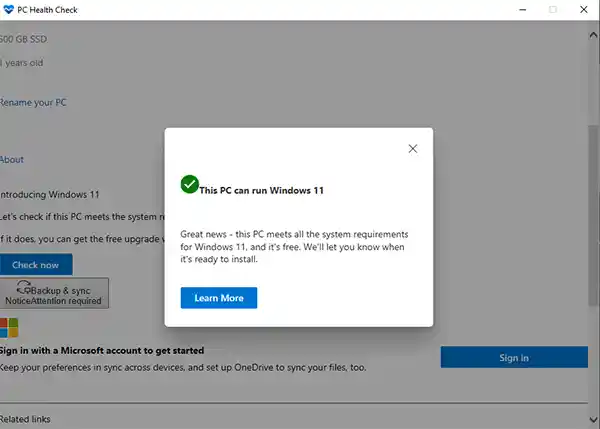Click the vertical scrollbar thumb
This screenshot has height=429, width=600.
[593, 215]
